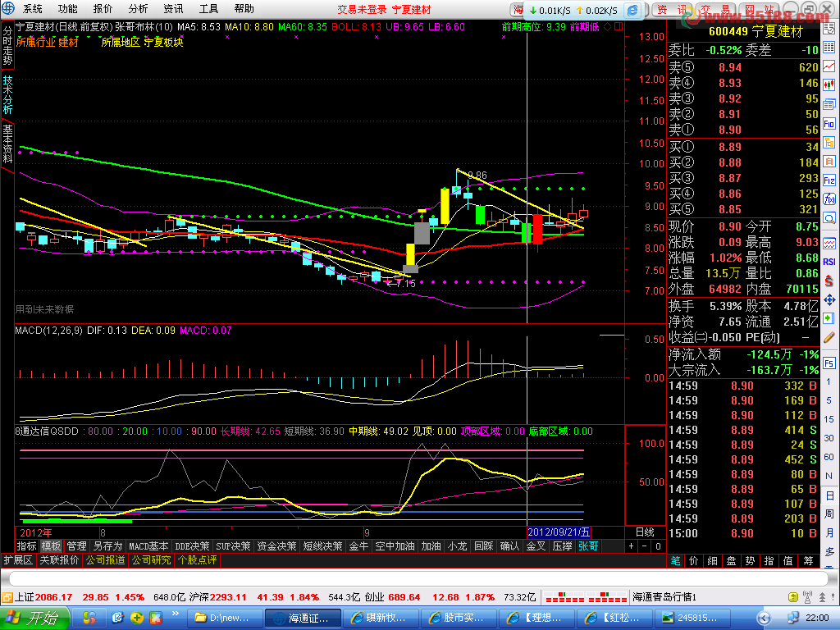This screenshot has width=840, height=630.
Task: Switch to 15-minute period
Action: pos(829,419)
